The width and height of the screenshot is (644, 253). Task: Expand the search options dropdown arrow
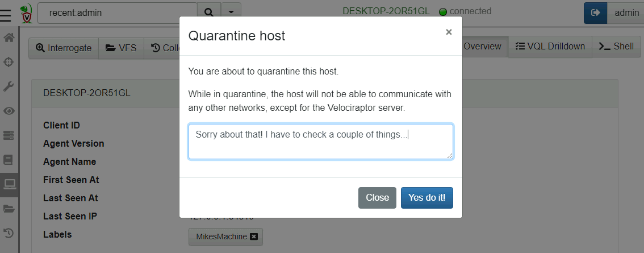[231, 13]
